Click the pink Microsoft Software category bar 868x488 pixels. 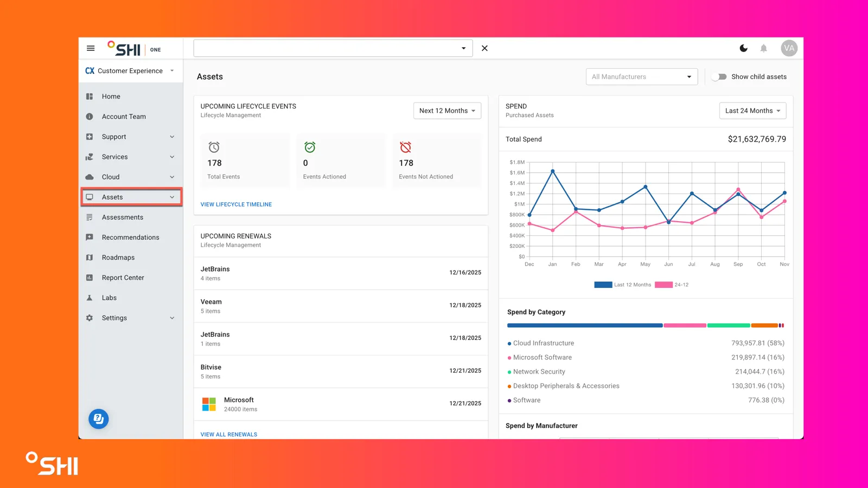[685, 325]
